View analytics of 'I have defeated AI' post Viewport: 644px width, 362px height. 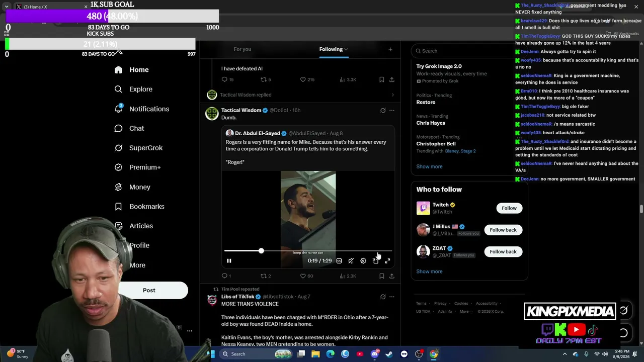tap(348, 79)
